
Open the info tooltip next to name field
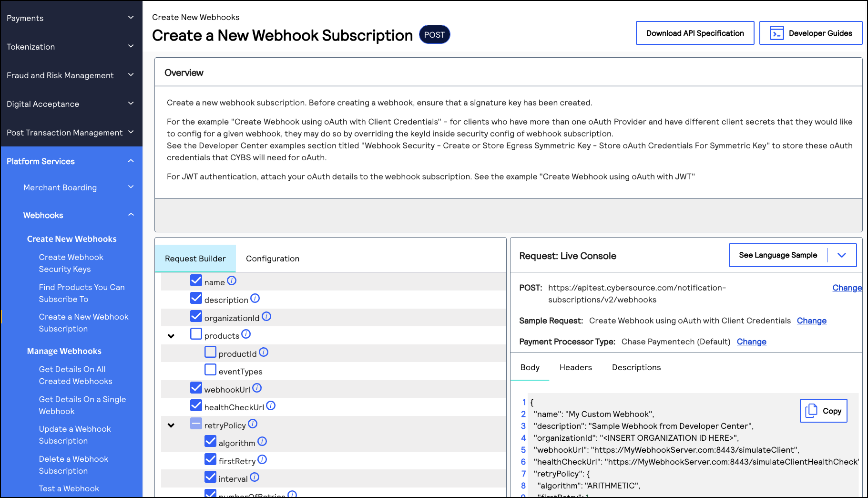point(232,280)
